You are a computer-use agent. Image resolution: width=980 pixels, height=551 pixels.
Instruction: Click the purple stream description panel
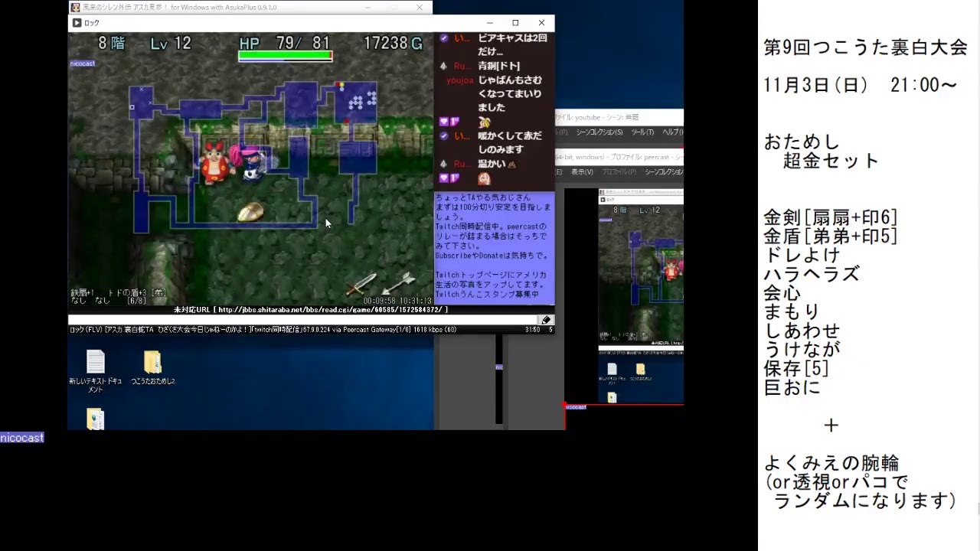495,247
